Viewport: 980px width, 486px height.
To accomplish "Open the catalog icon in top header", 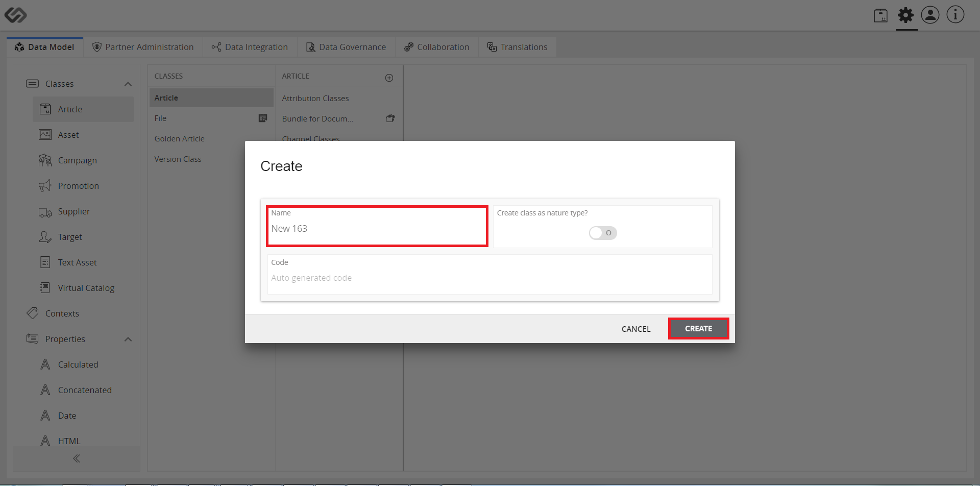I will 880,15.
